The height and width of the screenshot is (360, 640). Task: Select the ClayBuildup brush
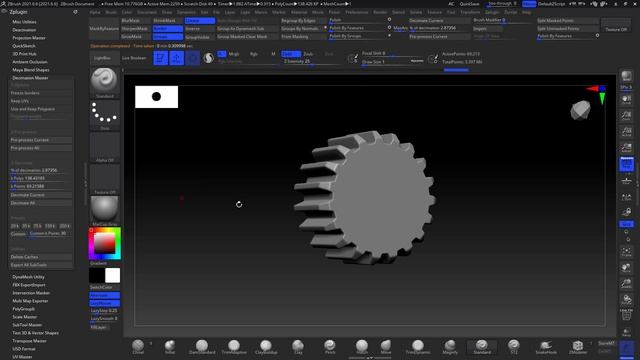(266, 347)
